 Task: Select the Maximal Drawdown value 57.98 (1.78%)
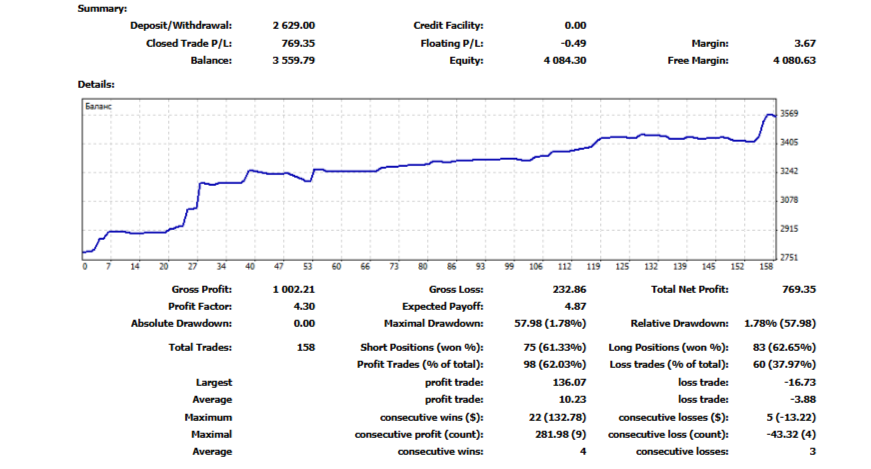[550, 323]
